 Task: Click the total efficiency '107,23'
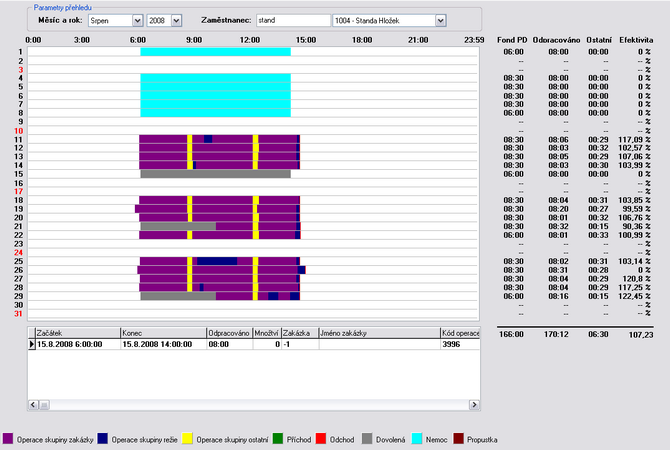coord(641,335)
